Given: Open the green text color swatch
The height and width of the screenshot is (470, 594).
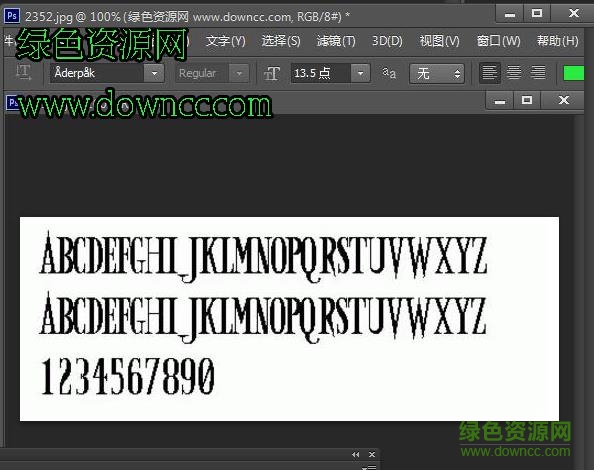Looking at the screenshot, I should [x=574, y=73].
